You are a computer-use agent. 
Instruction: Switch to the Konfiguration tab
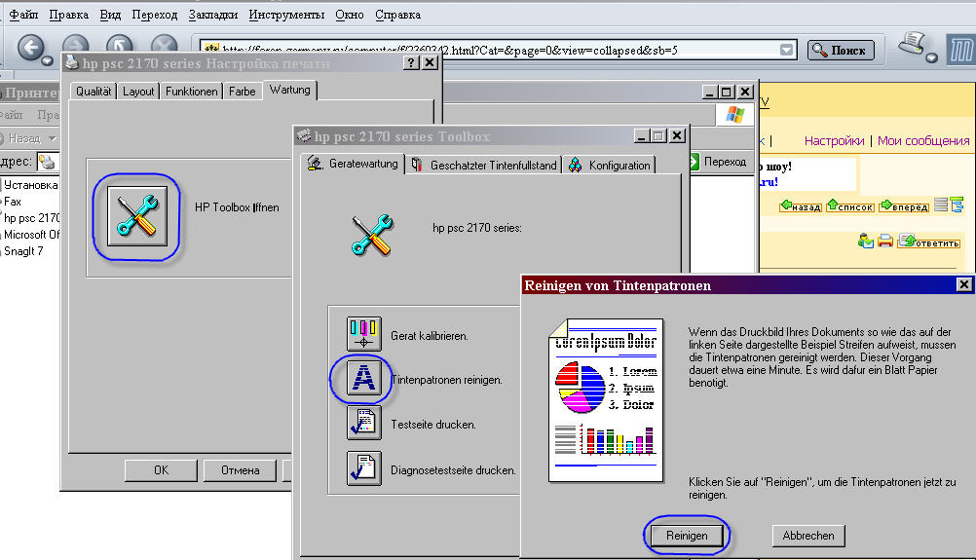pyautogui.click(x=610, y=165)
